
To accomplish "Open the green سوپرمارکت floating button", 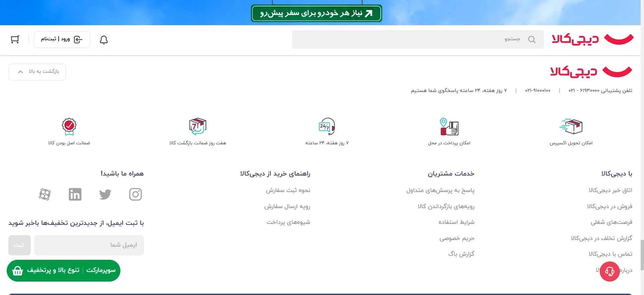I will [63, 271].
